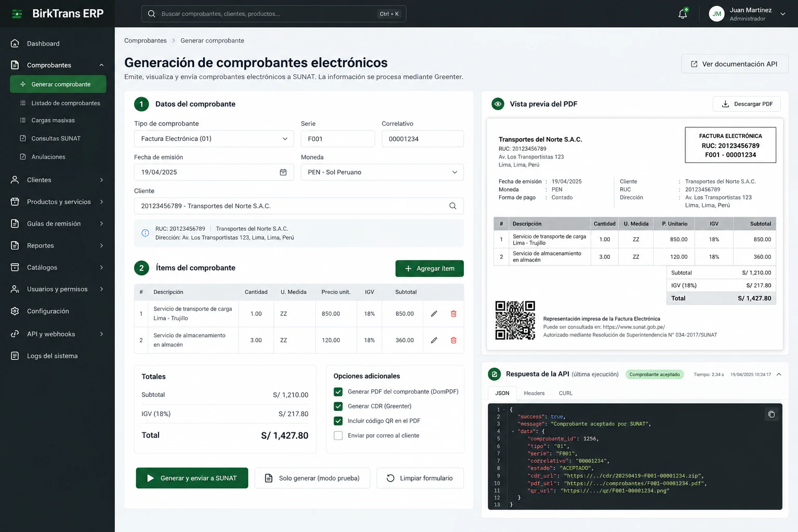The width and height of the screenshot is (798, 532).
Task: Open the Tipo de comprobante dropdown
Action: coord(214,139)
